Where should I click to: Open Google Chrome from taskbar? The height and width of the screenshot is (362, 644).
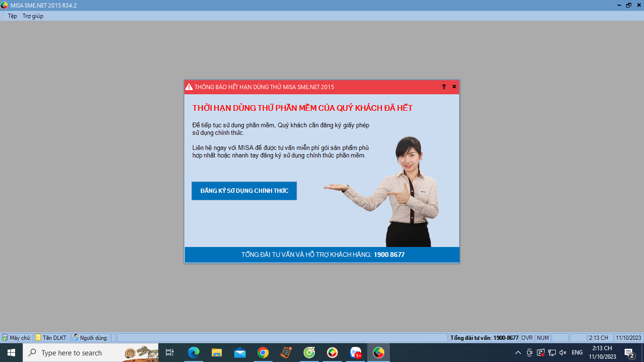pyautogui.click(x=263, y=353)
